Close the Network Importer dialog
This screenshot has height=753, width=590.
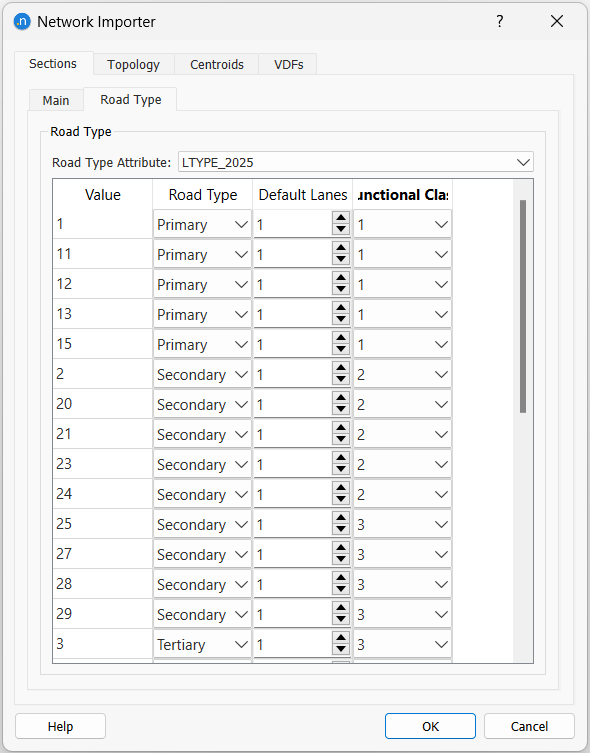(x=557, y=21)
